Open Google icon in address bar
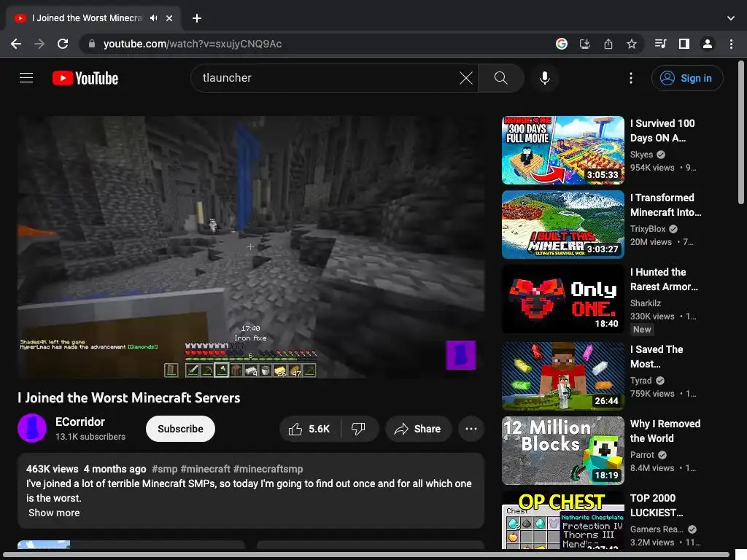 [562, 44]
